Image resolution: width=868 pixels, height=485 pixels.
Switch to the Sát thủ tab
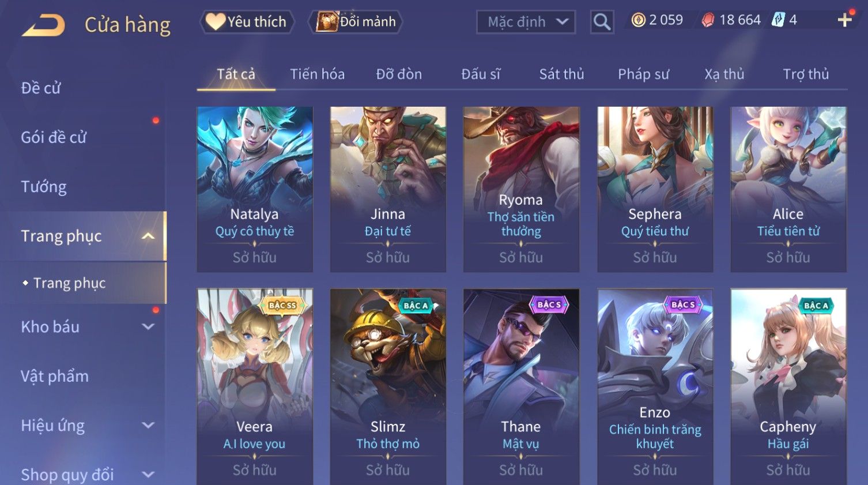point(561,74)
